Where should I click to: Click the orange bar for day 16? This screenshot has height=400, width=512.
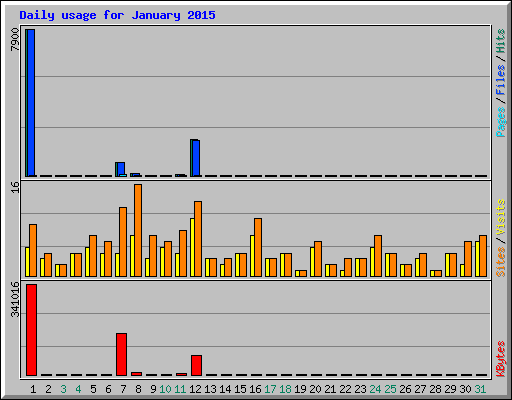258,247
